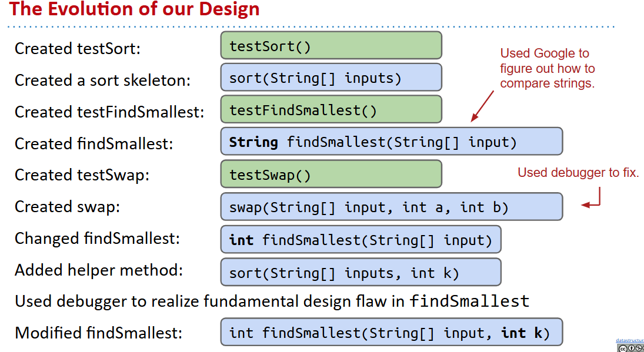
Task: Click the green testFindSmallest() box
Action: pos(331,110)
